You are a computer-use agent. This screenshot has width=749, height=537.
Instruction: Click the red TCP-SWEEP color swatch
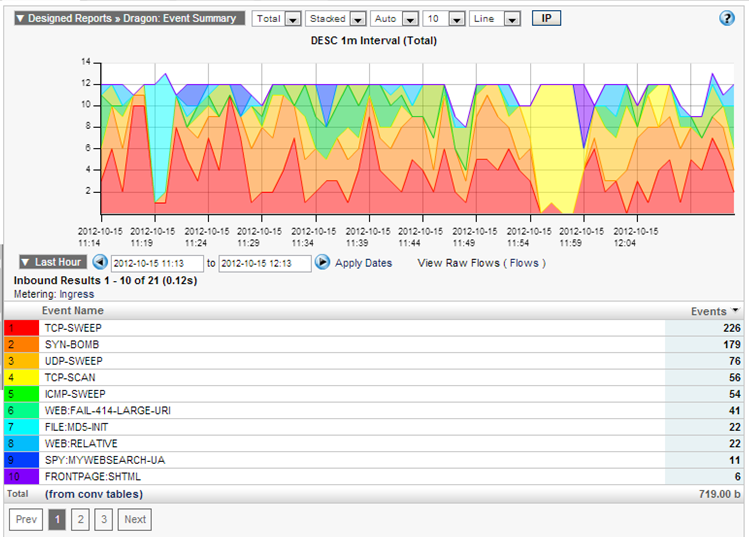click(x=21, y=328)
